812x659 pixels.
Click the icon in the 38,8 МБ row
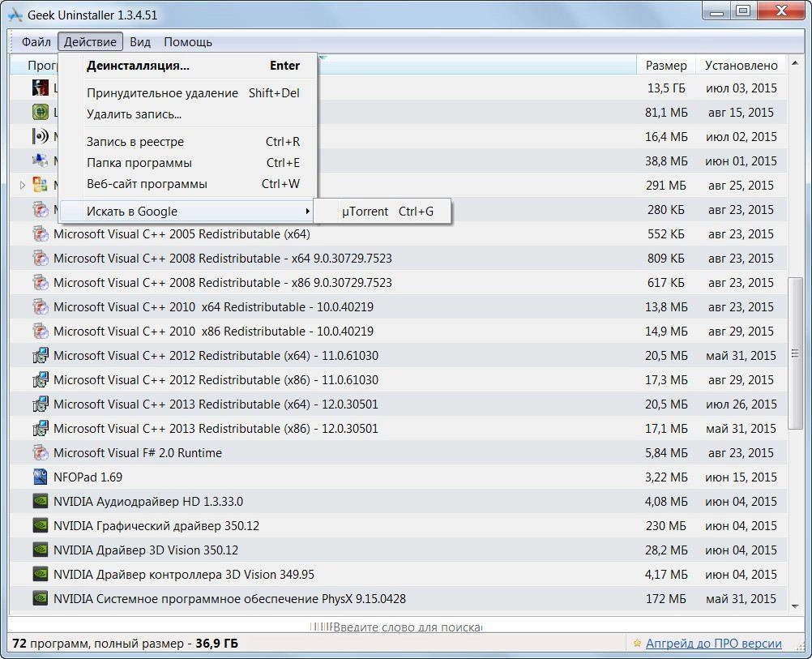coord(41,161)
